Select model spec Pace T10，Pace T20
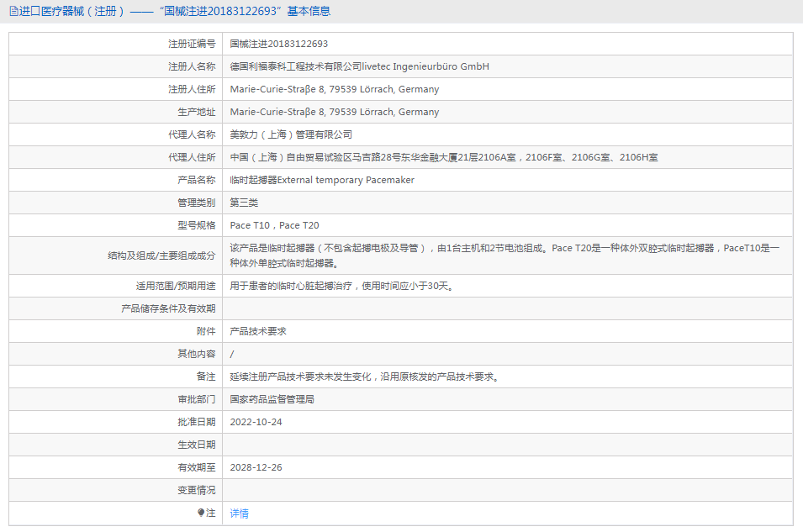The image size is (803, 532). pyautogui.click(x=274, y=225)
